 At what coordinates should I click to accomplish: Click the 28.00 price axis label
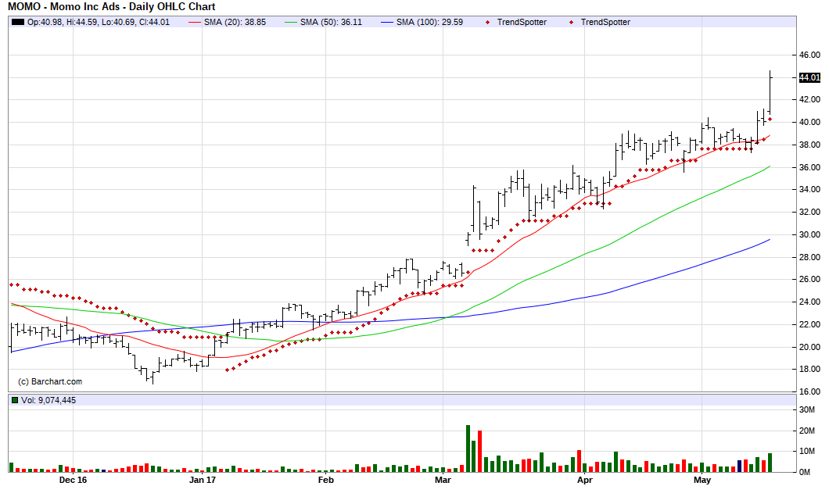[x=809, y=257]
